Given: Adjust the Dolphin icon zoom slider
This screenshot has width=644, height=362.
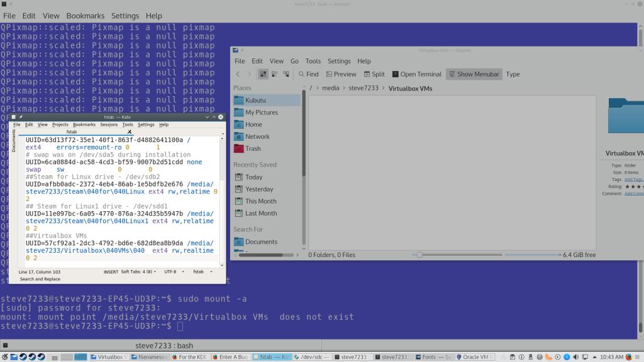Looking at the screenshot, I should point(419,255).
